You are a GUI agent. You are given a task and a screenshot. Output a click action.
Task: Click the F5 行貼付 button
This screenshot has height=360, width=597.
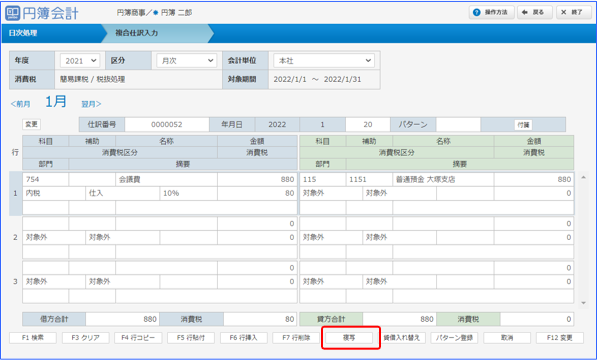pyautogui.click(x=191, y=338)
